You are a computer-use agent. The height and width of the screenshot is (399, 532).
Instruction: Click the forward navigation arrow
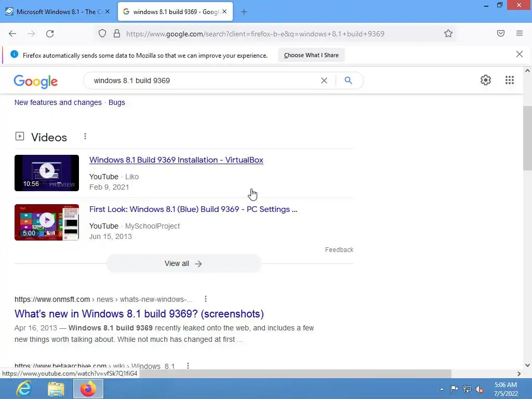click(x=31, y=34)
